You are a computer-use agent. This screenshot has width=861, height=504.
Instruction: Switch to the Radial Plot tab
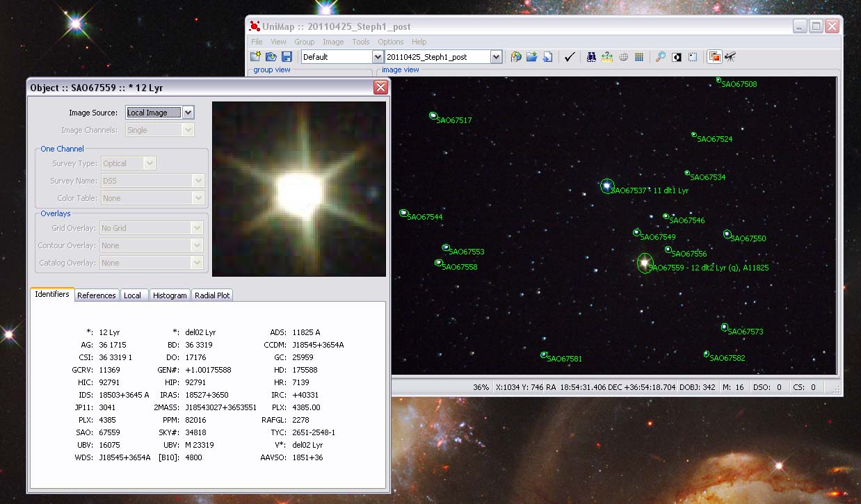(x=212, y=295)
